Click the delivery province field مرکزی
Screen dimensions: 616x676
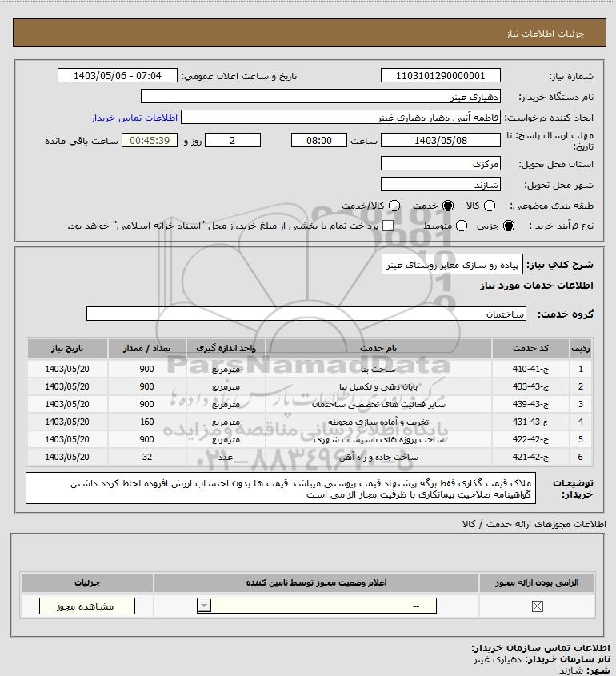coord(441,163)
